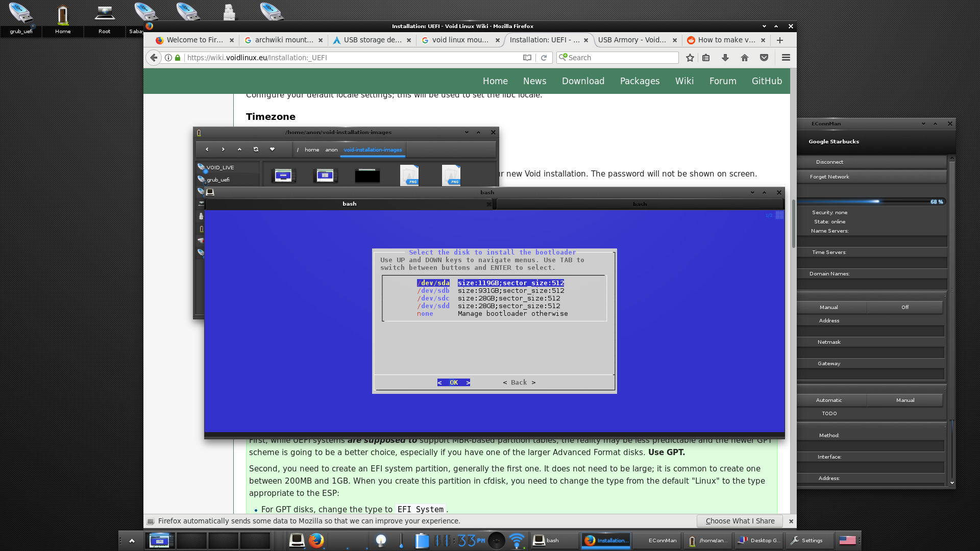Show site information icon in address bar
Image resolution: width=980 pixels, height=551 pixels.
168,58
